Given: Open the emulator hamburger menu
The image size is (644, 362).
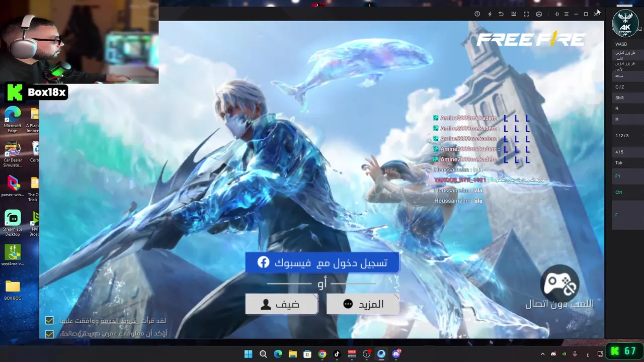Looking at the screenshot, I should [x=567, y=14].
